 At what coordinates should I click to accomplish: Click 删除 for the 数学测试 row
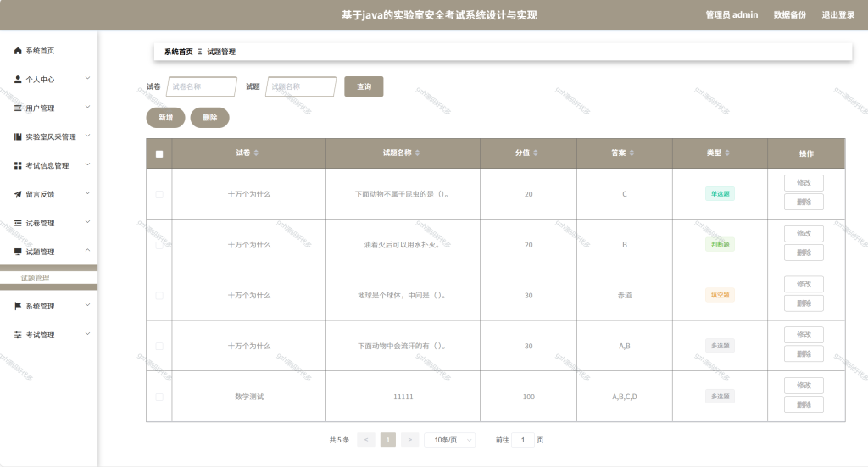pos(804,404)
